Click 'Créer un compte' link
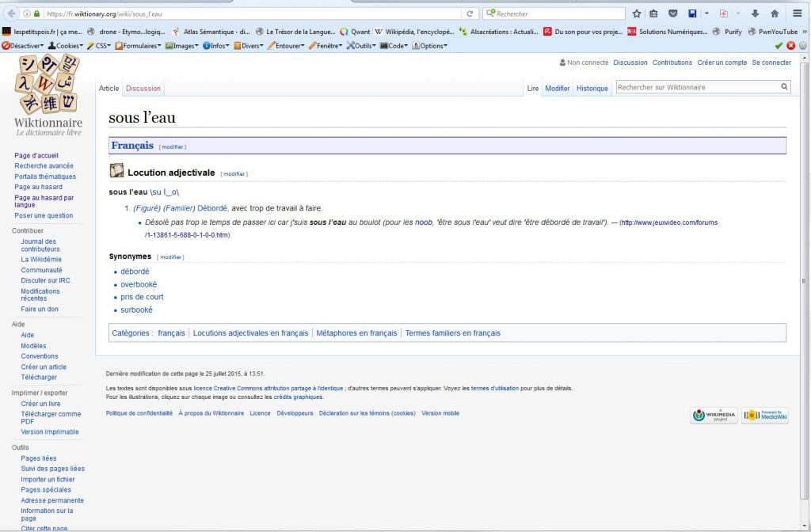The width and height of the screenshot is (811, 532). click(722, 63)
